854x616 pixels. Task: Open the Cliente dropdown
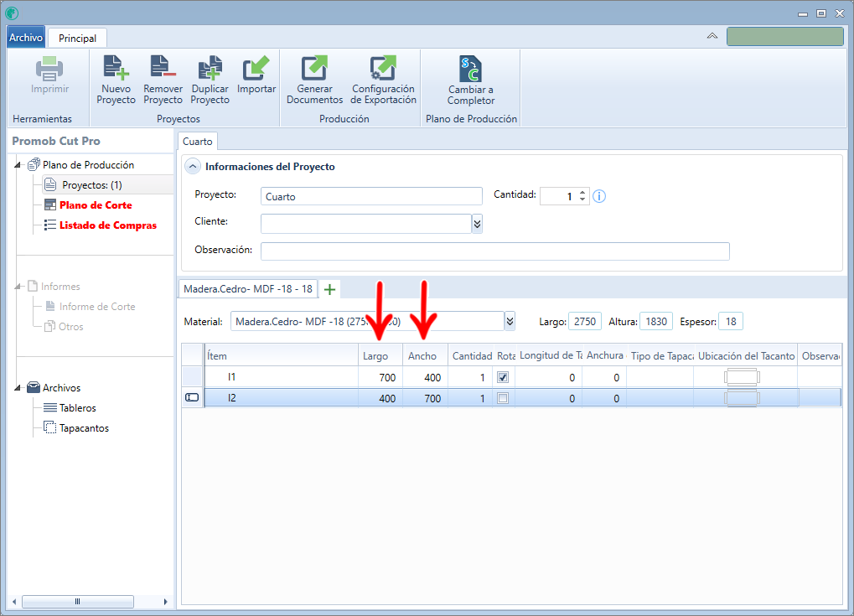click(x=477, y=223)
